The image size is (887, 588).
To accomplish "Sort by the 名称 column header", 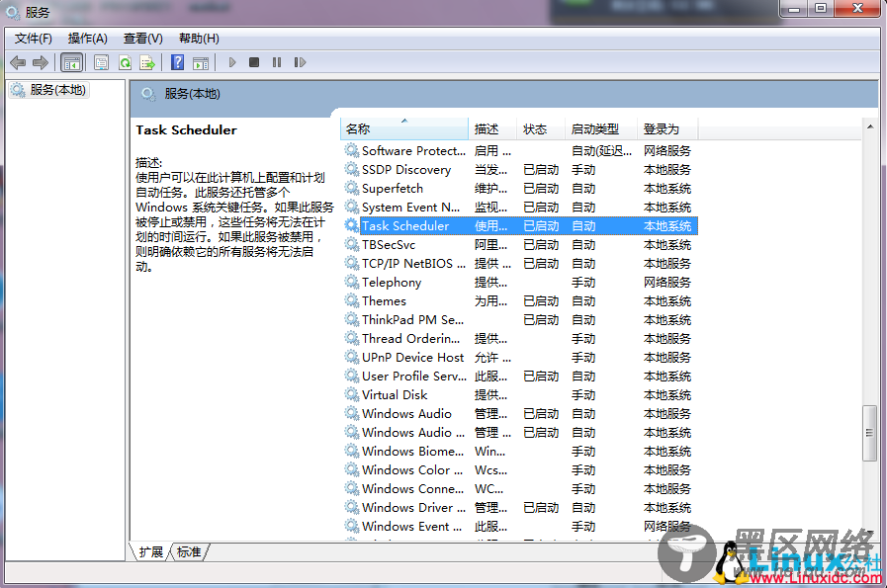I will coord(403,128).
